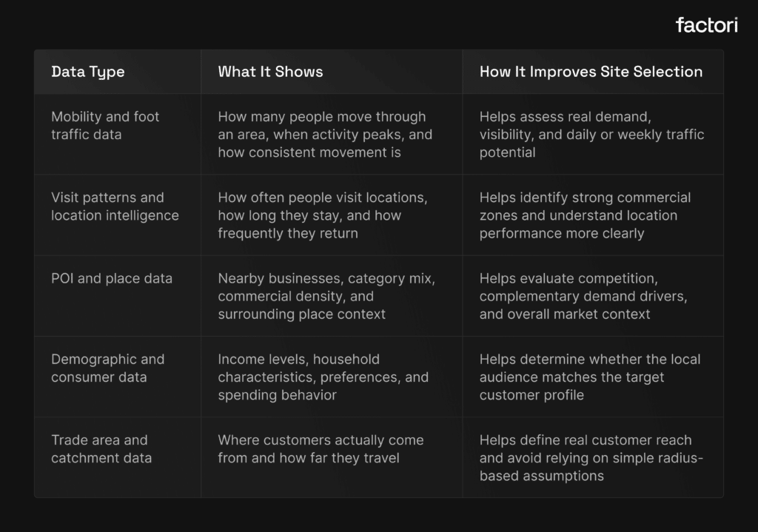Screen dimensions: 758x532
Task: Select Helps identify strong commercial zones cell
Action: pyautogui.click(x=585, y=215)
